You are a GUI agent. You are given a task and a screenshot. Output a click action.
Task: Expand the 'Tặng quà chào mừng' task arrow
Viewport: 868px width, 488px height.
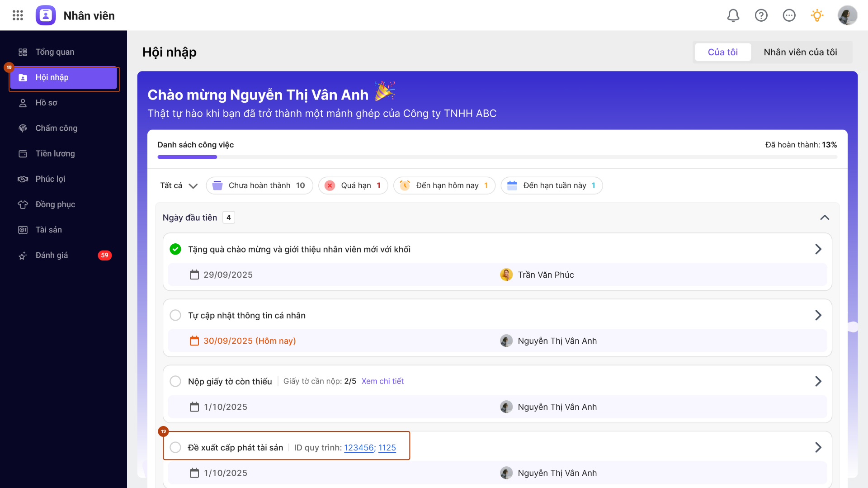pos(818,249)
